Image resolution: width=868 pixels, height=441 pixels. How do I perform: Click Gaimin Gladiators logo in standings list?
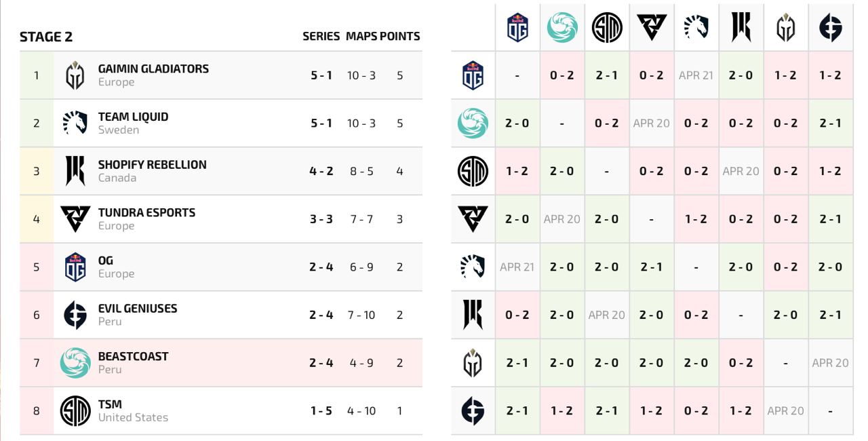coord(75,75)
